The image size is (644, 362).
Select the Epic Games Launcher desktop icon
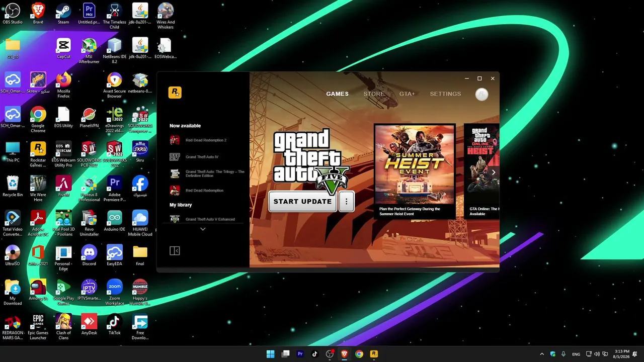pos(38,327)
